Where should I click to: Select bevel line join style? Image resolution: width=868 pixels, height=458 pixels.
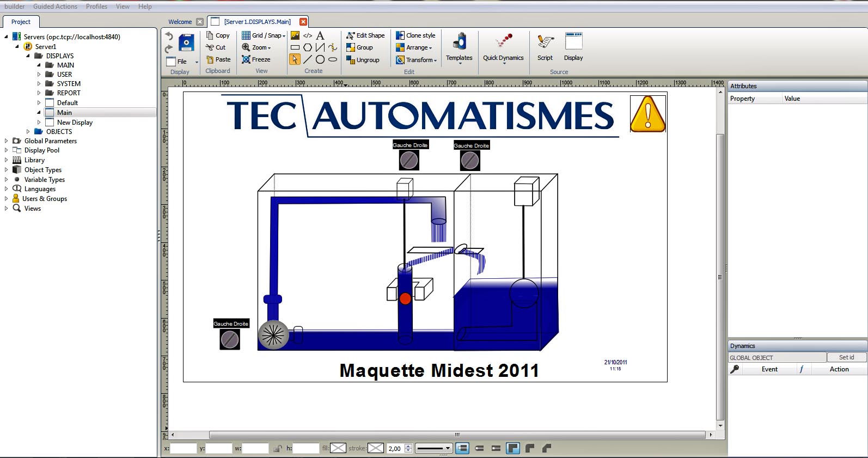pos(547,448)
